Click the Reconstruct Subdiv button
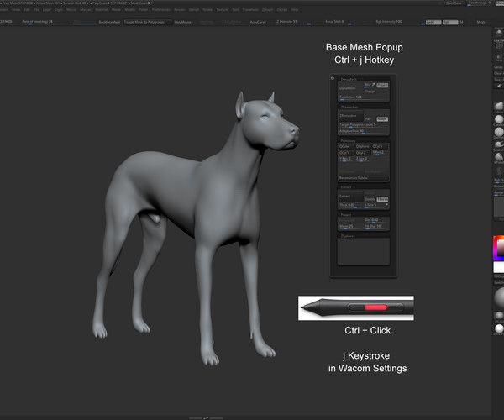 tap(363, 178)
